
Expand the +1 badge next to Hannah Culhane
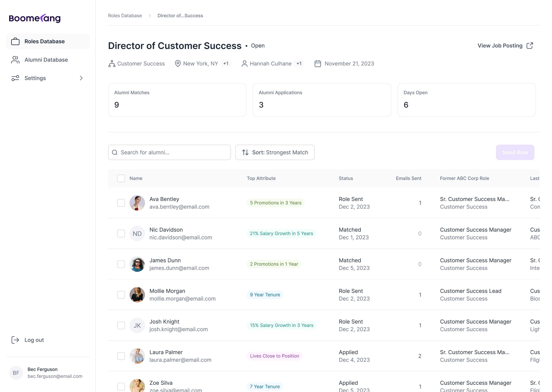tap(299, 64)
